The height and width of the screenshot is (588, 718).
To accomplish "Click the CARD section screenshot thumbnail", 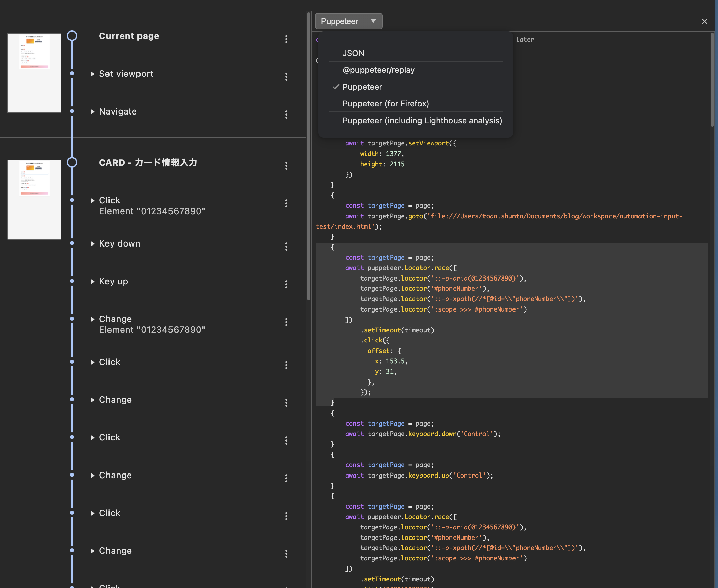I will [34, 199].
